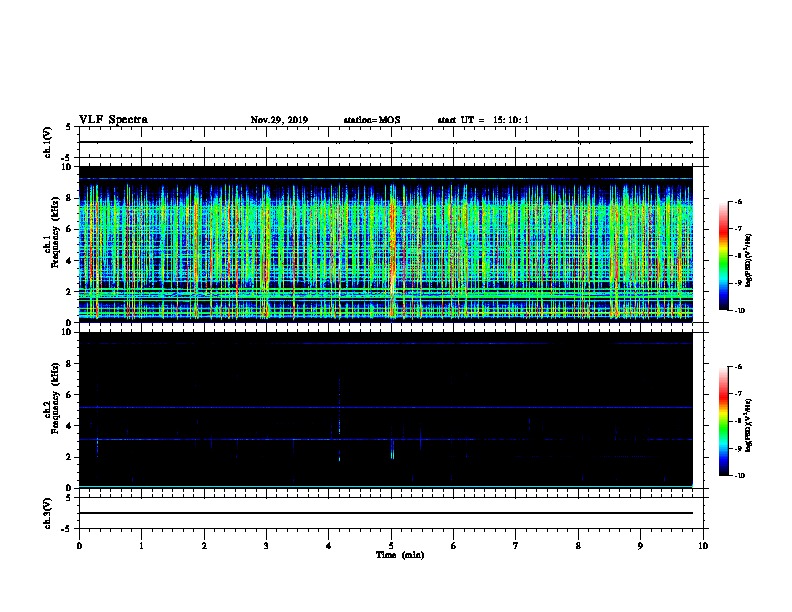Viewport: 792px width, 612px height.
Task: Click the ch.2 color bar "-7" label
Action: point(738,394)
